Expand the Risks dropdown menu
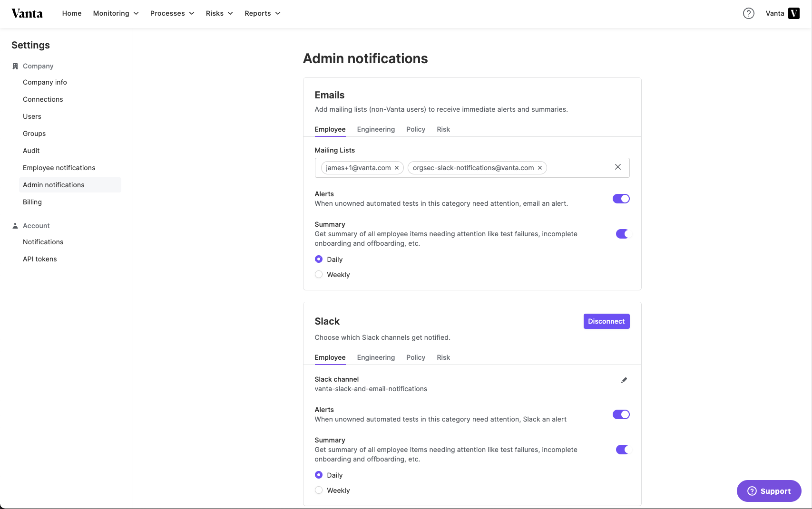 pyautogui.click(x=219, y=13)
